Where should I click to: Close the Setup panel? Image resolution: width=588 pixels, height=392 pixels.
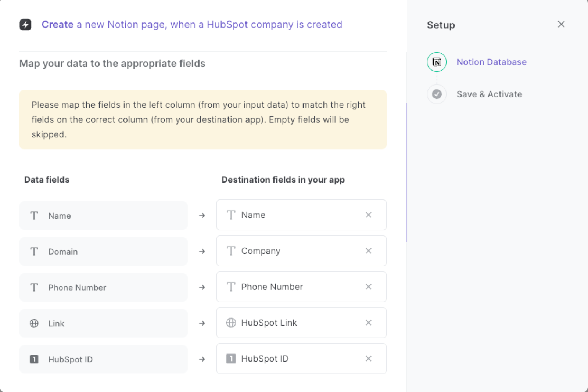[x=561, y=24]
